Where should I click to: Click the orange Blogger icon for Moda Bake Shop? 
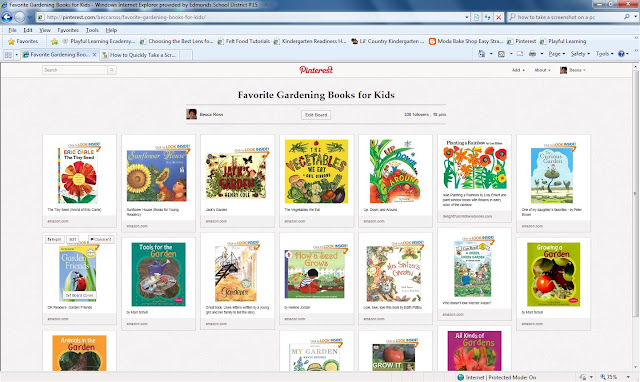pyautogui.click(x=432, y=41)
